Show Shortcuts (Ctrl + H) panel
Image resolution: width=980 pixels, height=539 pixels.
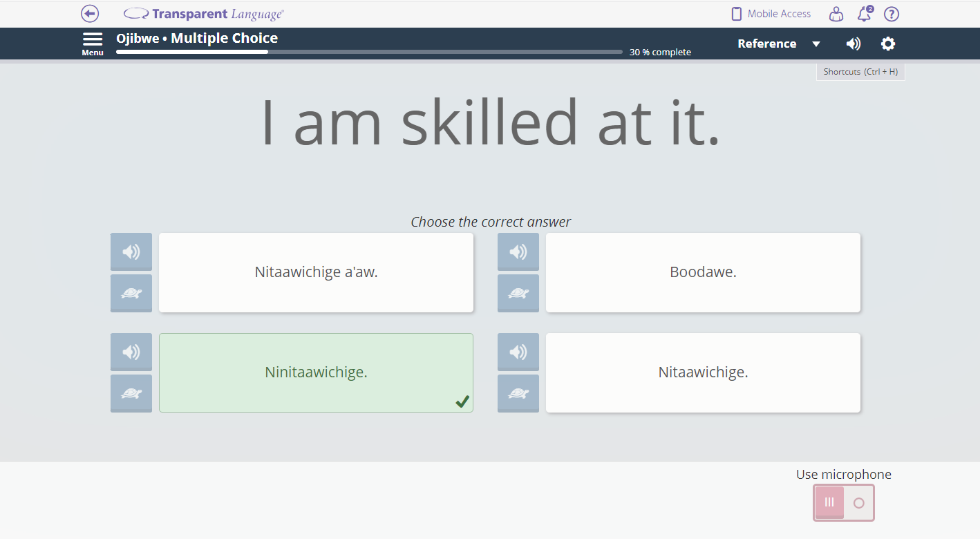pos(860,72)
